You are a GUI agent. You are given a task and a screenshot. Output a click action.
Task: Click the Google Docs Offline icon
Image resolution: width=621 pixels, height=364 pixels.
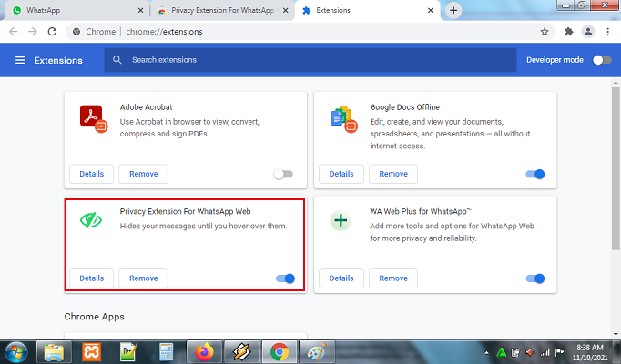344,118
